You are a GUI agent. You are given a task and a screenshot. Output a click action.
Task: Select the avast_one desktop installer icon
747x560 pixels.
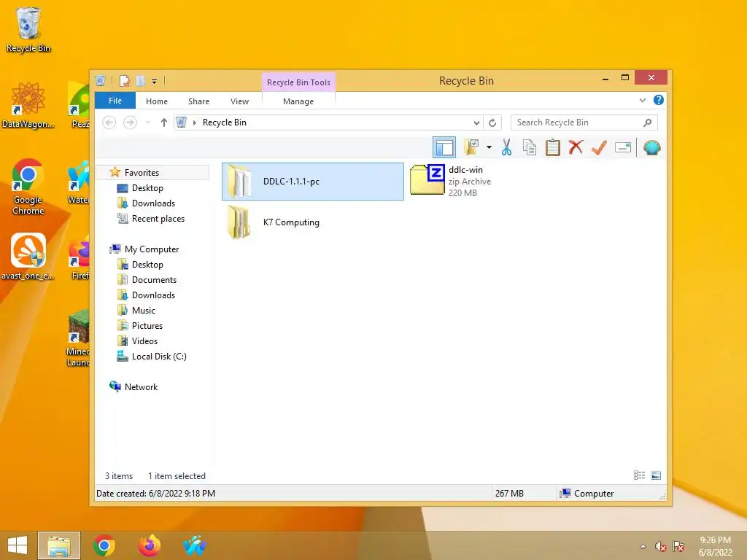28,256
